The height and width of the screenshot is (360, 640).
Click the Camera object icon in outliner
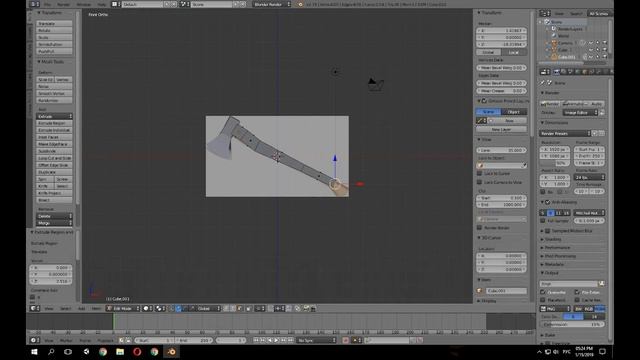(x=554, y=43)
